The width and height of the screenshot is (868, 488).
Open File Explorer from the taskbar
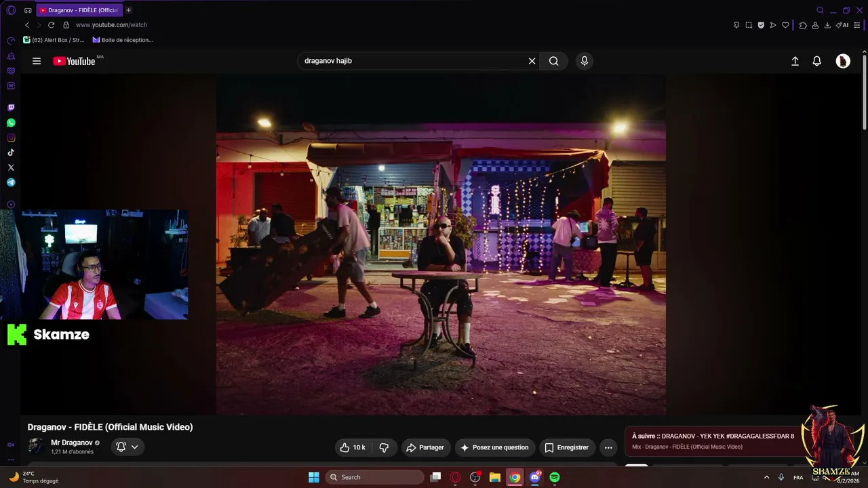click(x=495, y=477)
